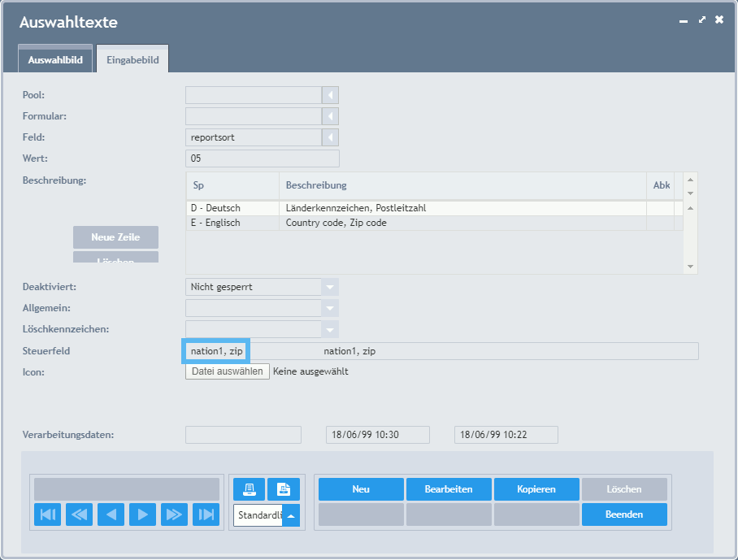Expand the Löschkennzeichen dropdown
The width and height of the screenshot is (738, 560).
click(330, 329)
